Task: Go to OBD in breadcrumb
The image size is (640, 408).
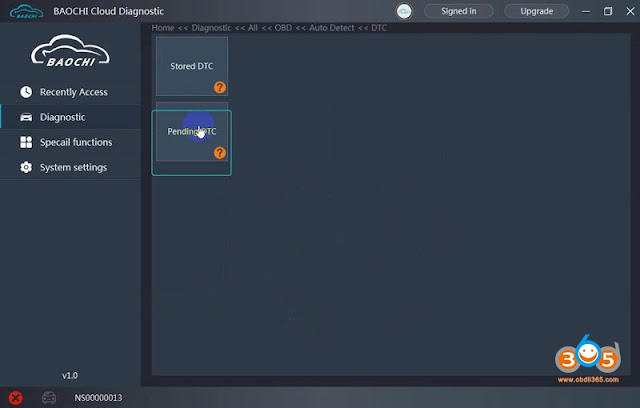Action: 283,28
